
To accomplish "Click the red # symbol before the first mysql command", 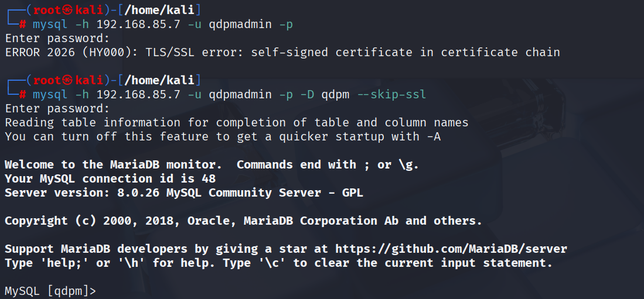I will [23, 25].
